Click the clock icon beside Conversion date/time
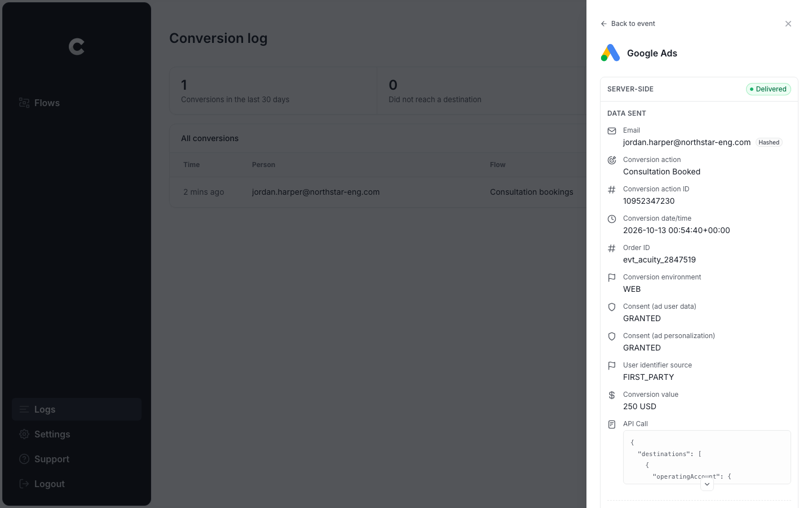Screen dimensions: 812x508 612,219
